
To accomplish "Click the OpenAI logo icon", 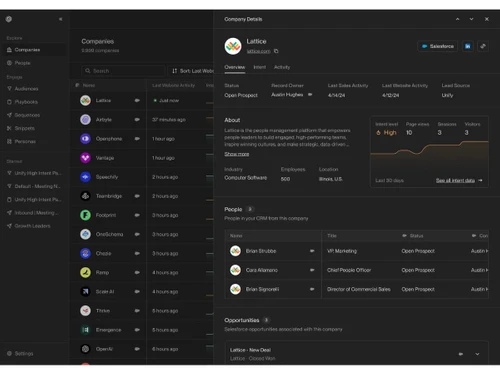I will tap(85, 349).
